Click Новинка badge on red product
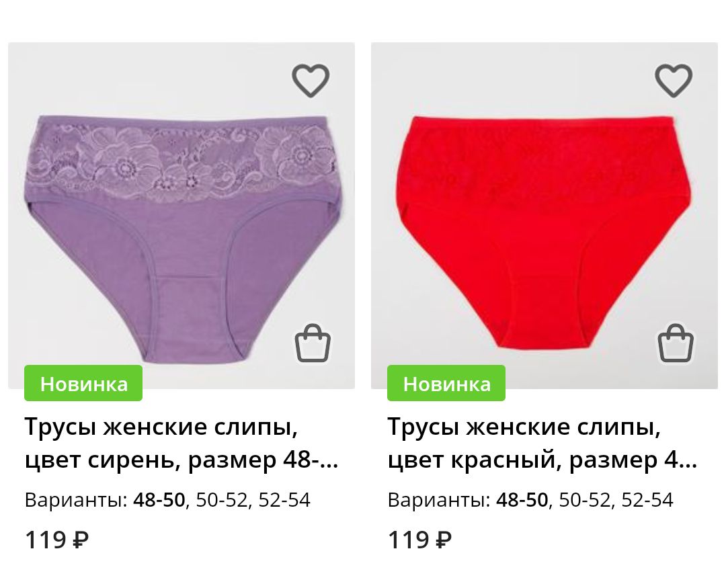The image size is (726, 588). pos(446,383)
